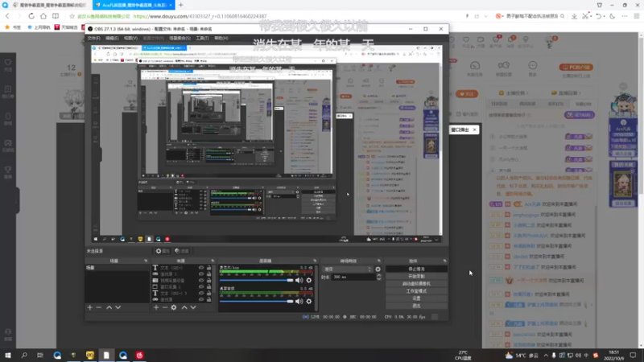Open OBS 文件(F) menu
The image size is (644, 362).
[x=94, y=38]
